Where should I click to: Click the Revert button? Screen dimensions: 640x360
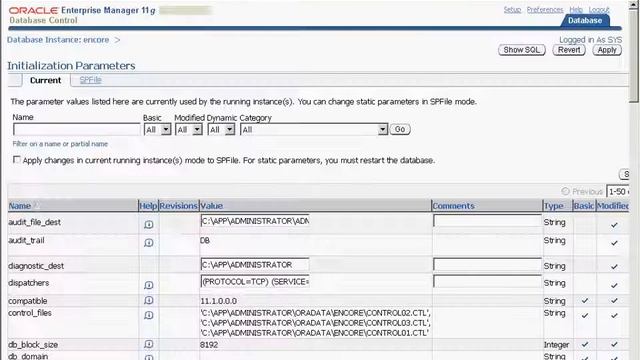pos(569,50)
